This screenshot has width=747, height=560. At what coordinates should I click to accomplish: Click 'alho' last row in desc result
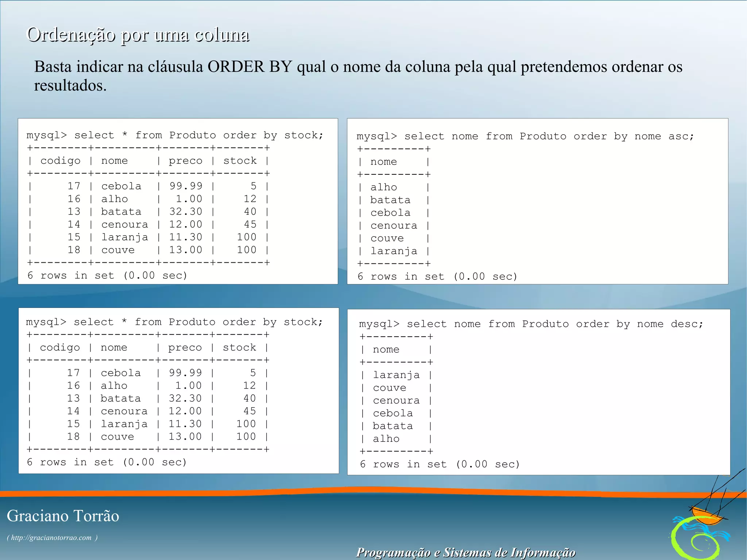click(x=386, y=439)
